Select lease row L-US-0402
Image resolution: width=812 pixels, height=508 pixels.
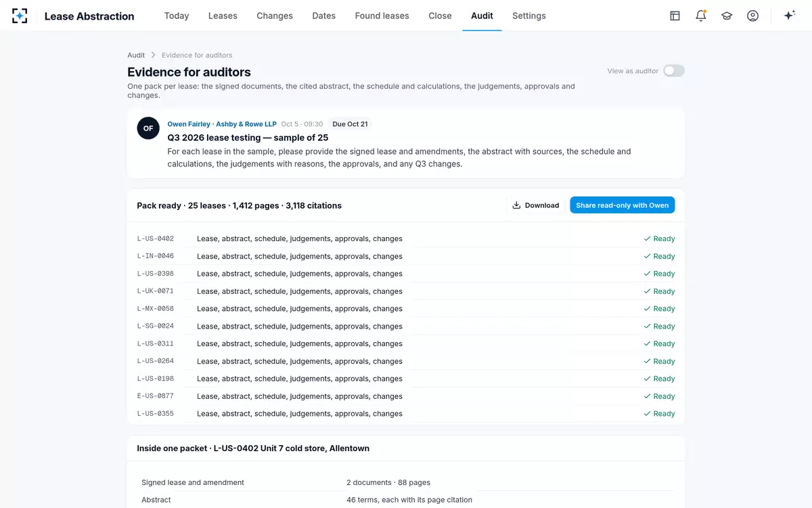406,238
